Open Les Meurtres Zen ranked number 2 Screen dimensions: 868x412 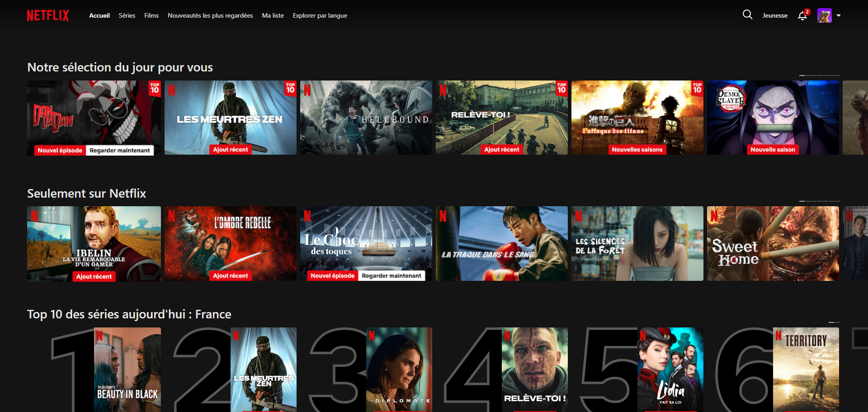tap(264, 369)
